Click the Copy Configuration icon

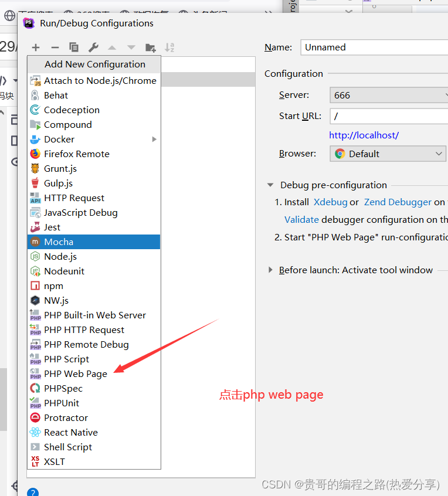pyautogui.click(x=74, y=47)
